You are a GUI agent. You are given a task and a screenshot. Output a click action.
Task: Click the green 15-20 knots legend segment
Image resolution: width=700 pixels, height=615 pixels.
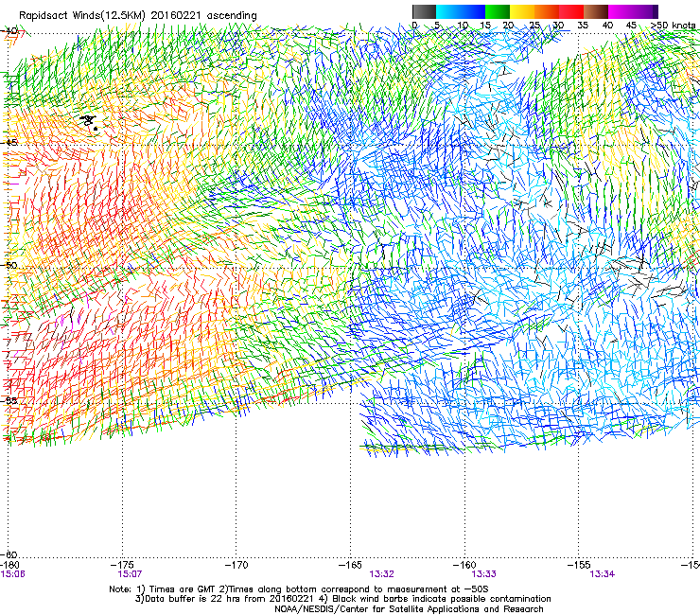tap(498, 11)
